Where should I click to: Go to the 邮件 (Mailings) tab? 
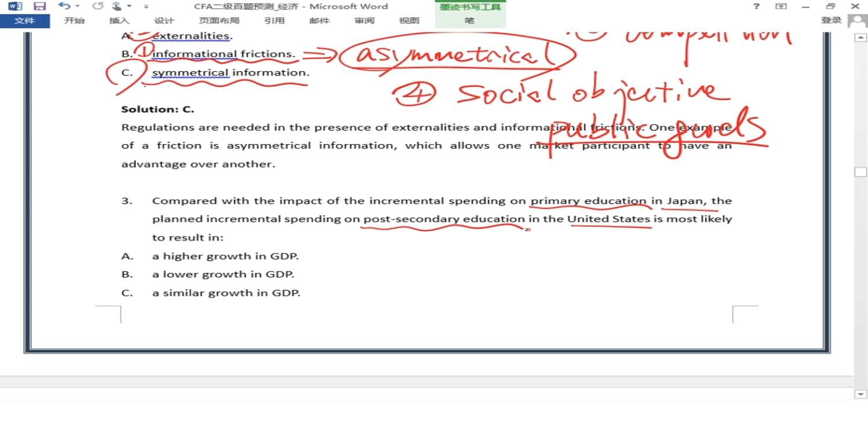319,21
